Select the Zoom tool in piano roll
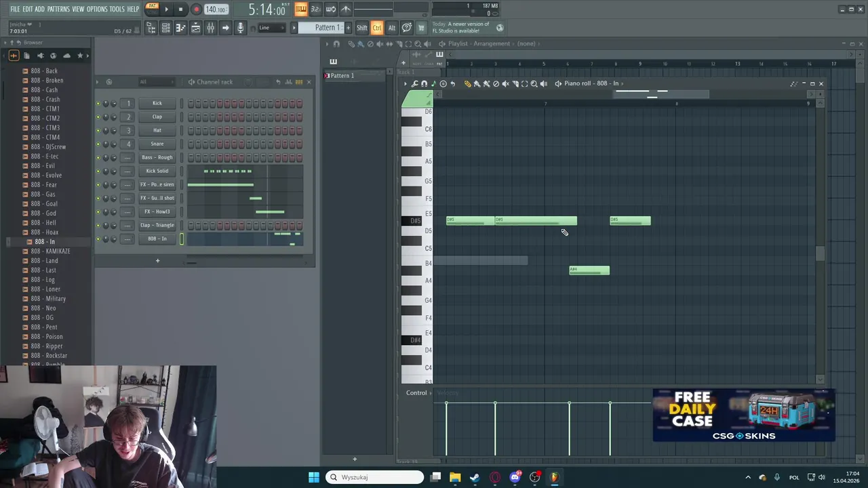This screenshot has height=488, width=868. pos(534,84)
